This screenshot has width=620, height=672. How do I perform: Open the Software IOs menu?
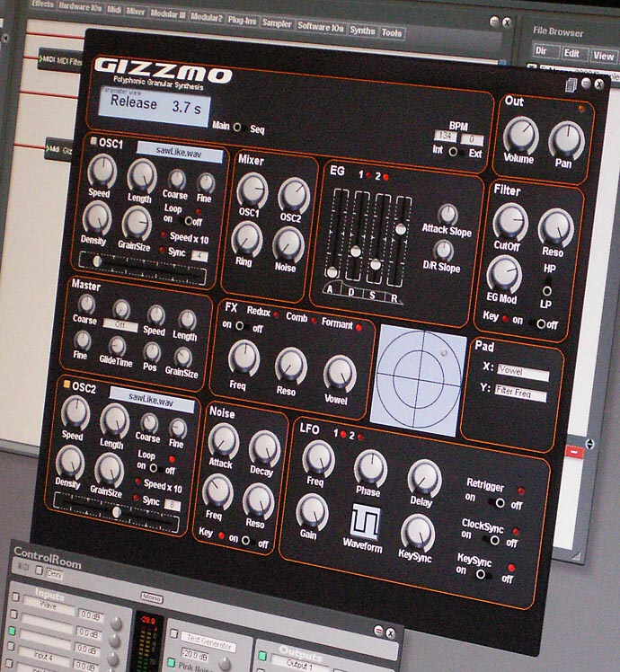(x=321, y=27)
